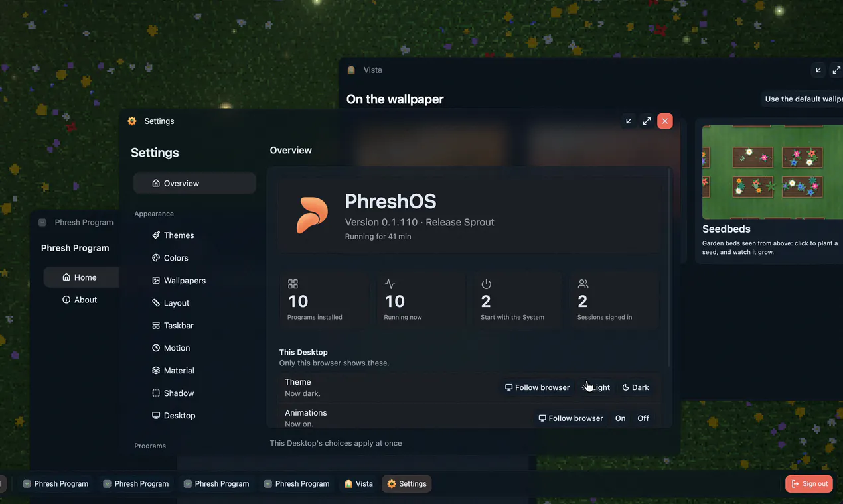This screenshot has height=504, width=843.
Task: Click the Settings overview panel scrollbar
Action: 669,269
